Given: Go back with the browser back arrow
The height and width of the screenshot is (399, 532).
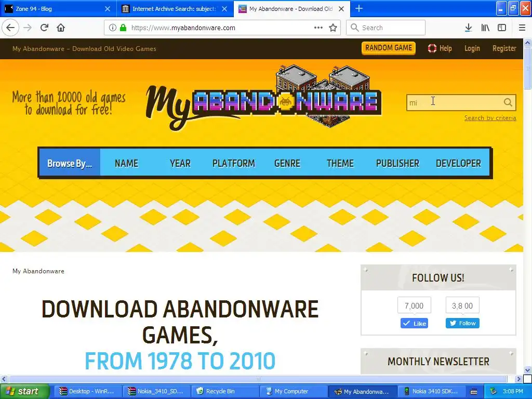Looking at the screenshot, I should (10, 28).
